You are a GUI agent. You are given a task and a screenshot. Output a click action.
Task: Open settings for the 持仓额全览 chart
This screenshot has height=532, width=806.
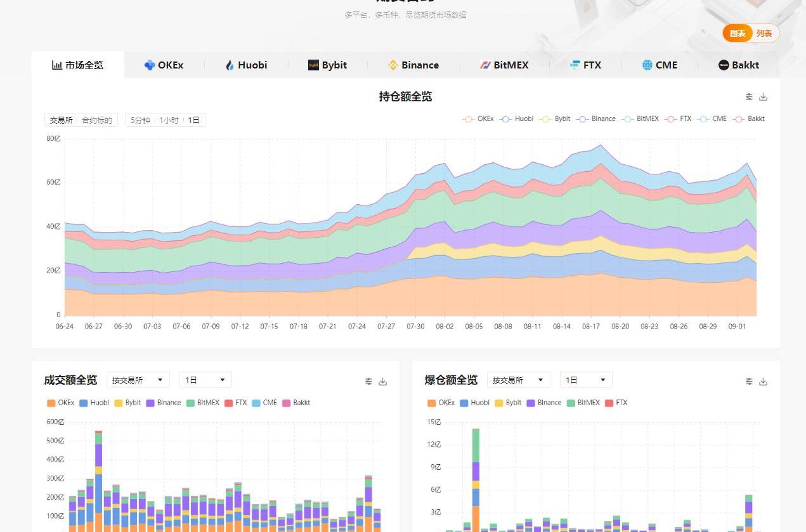pyautogui.click(x=749, y=97)
